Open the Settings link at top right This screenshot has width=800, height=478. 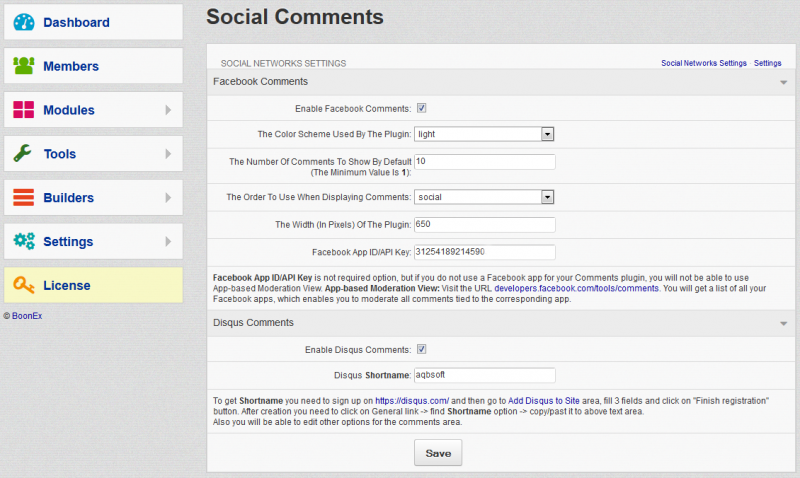click(x=767, y=63)
